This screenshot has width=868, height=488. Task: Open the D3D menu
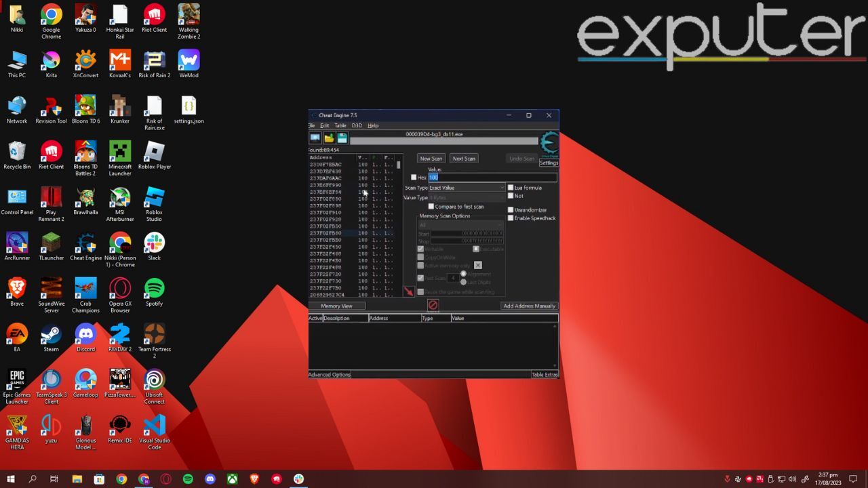click(357, 125)
